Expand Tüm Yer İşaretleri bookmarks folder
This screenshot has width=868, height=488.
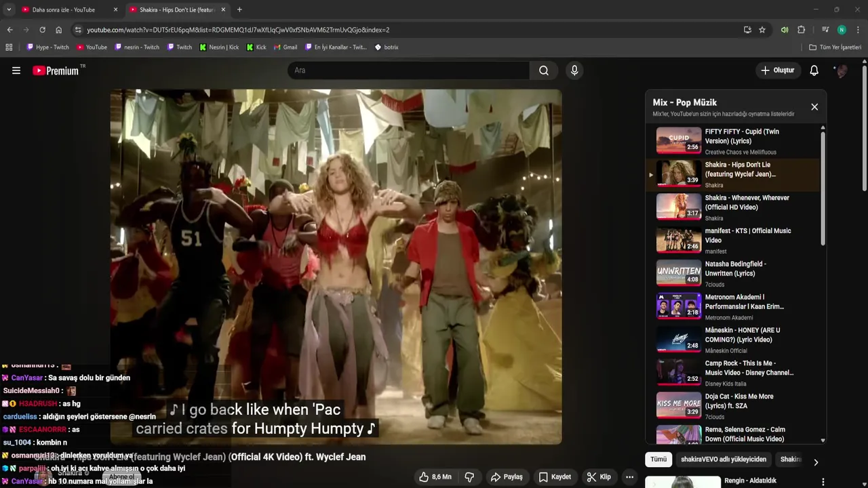[x=835, y=47]
